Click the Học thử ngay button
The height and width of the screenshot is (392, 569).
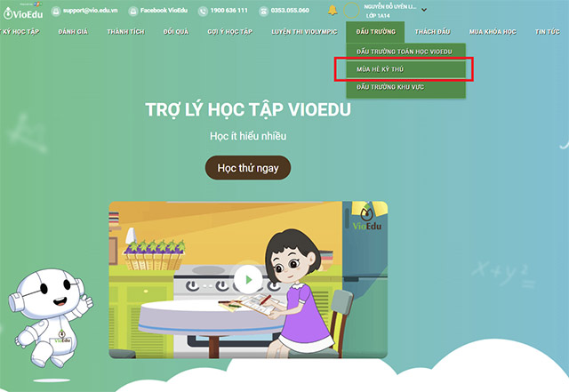point(248,168)
